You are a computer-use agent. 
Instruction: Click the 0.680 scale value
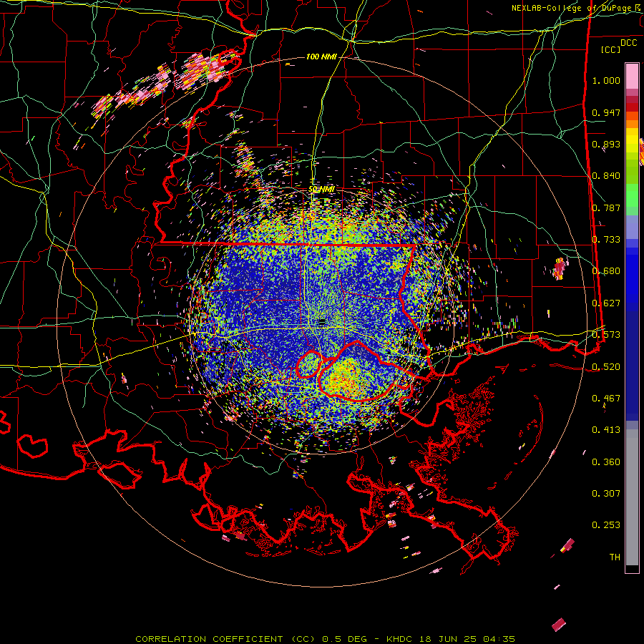click(x=606, y=271)
